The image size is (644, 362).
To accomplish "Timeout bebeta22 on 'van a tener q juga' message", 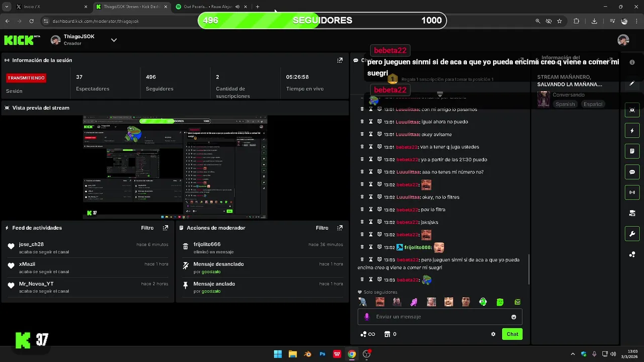I will coord(371,147).
